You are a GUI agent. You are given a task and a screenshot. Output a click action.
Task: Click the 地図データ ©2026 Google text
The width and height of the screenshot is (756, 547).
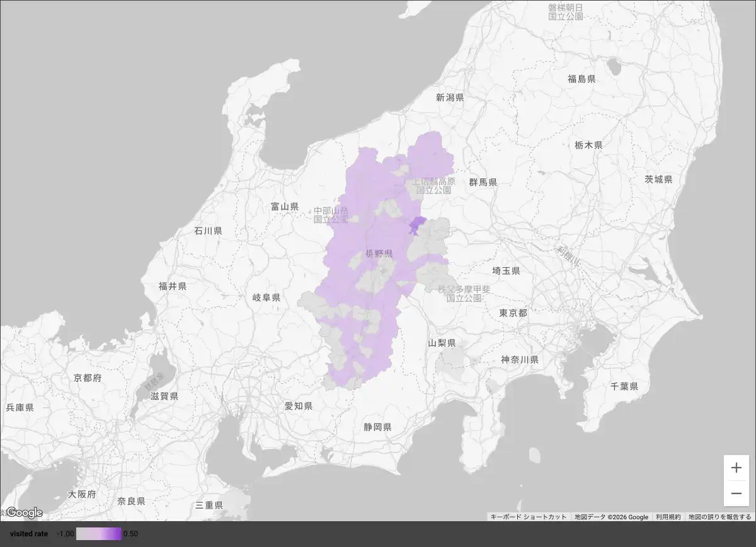(611, 517)
